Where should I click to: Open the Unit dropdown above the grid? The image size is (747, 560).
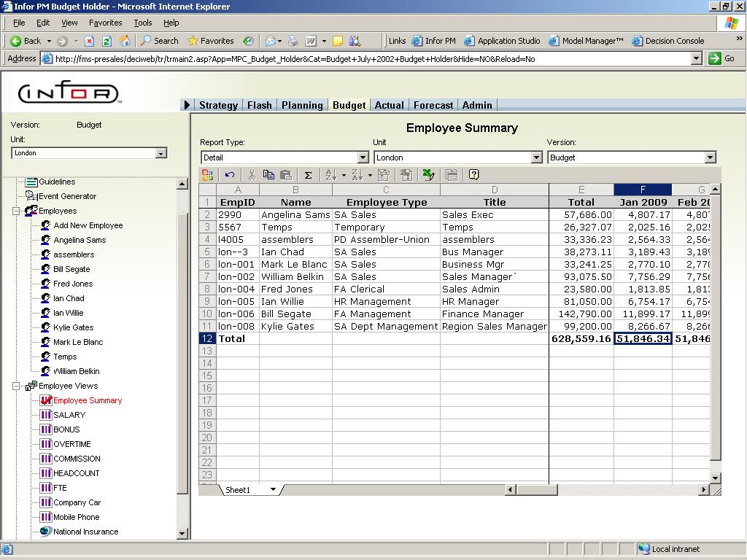536,157
